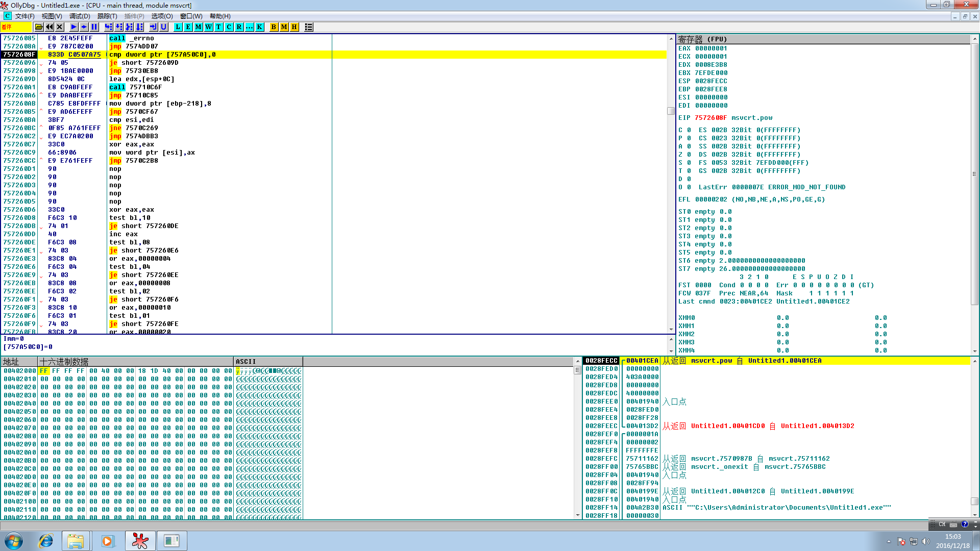Click the Options list icon in toolbar
Screen dimensions: 980x551
click(309, 27)
